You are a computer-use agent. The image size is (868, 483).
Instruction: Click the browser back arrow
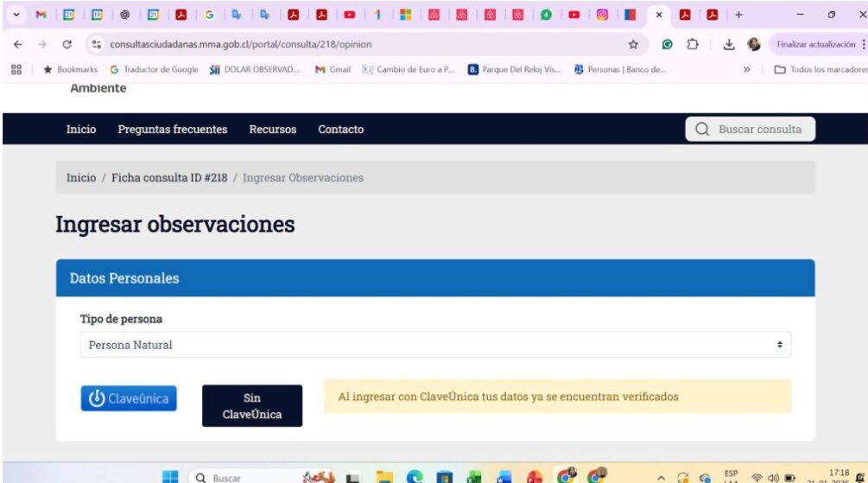coord(19,44)
